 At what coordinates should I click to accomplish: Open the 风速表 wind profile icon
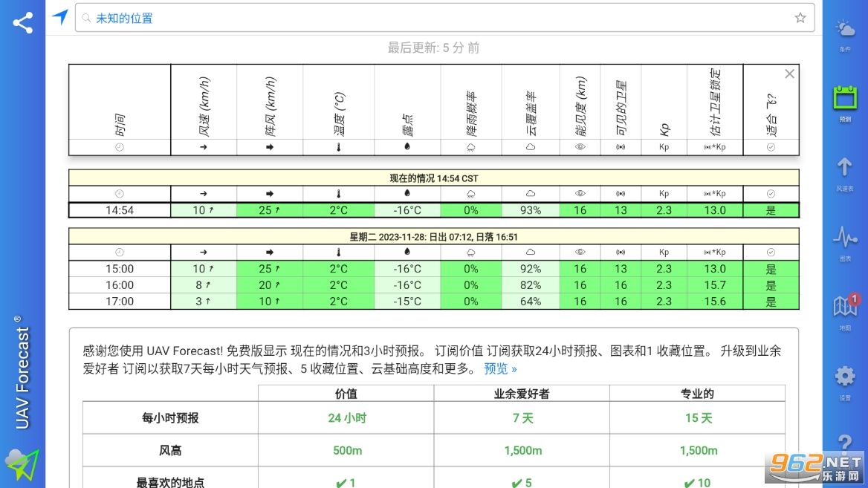coord(845,173)
